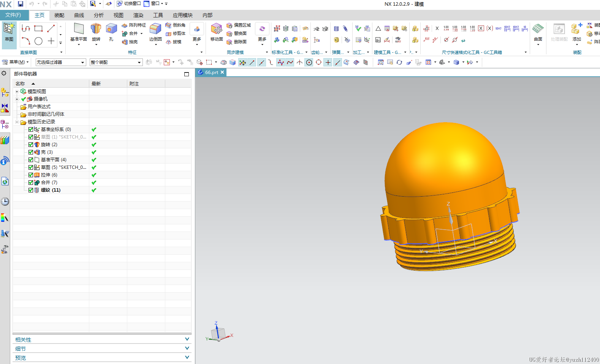Select the circle sketch tool
Screen dimensions: 600x364
pyautogui.click(x=38, y=41)
